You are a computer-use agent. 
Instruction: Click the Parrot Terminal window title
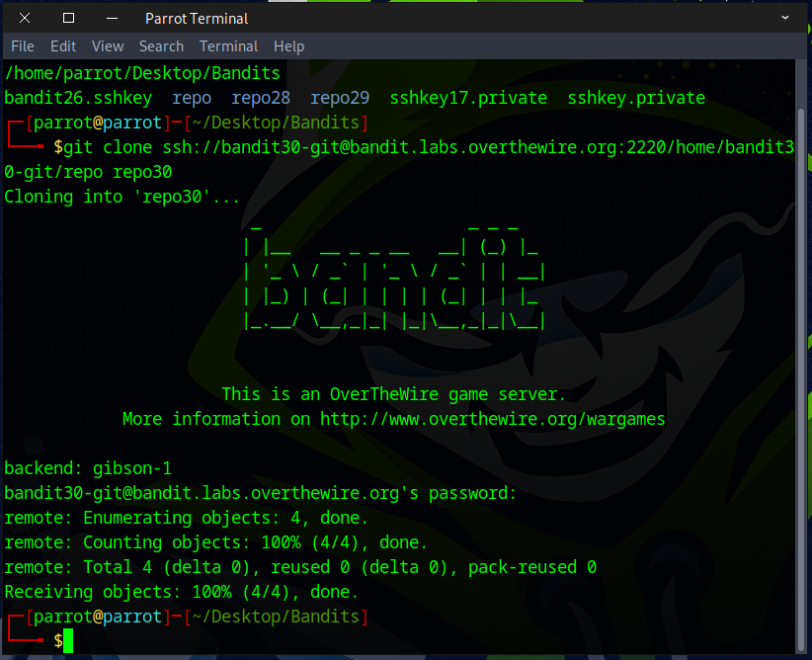pos(197,18)
